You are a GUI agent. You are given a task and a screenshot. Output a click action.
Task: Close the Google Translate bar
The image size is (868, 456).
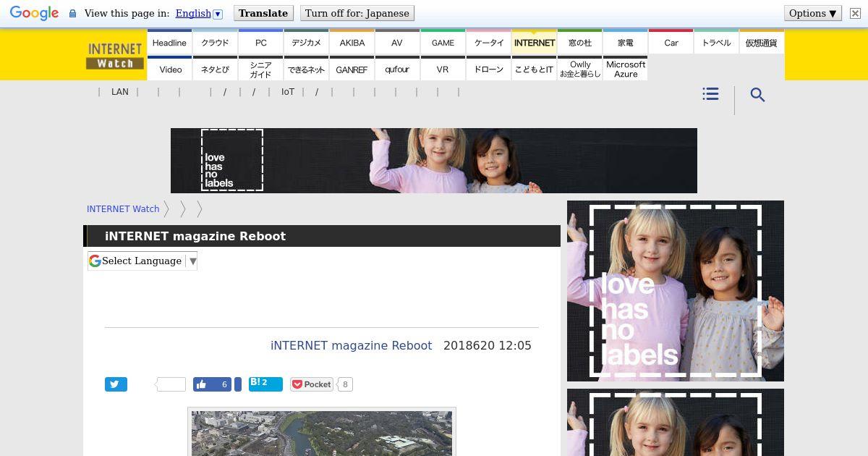tap(854, 14)
